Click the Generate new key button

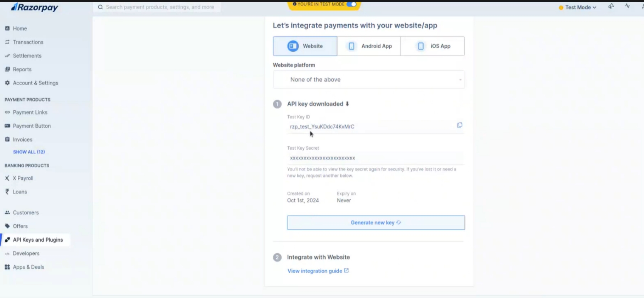[376, 222]
